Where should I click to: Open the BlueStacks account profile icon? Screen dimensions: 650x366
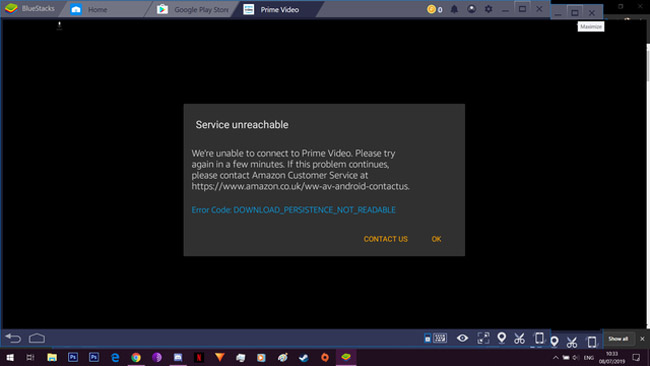(471, 9)
